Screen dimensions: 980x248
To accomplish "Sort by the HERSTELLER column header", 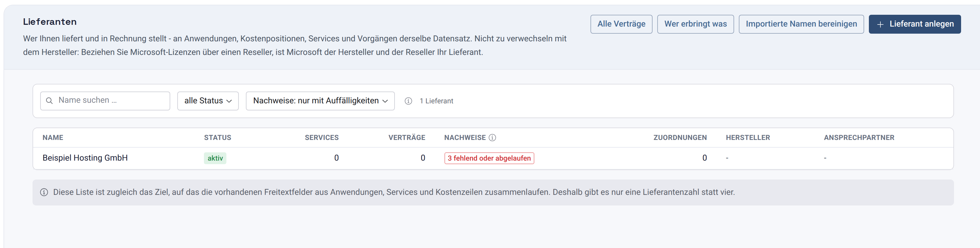I will click(x=747, y=138).
